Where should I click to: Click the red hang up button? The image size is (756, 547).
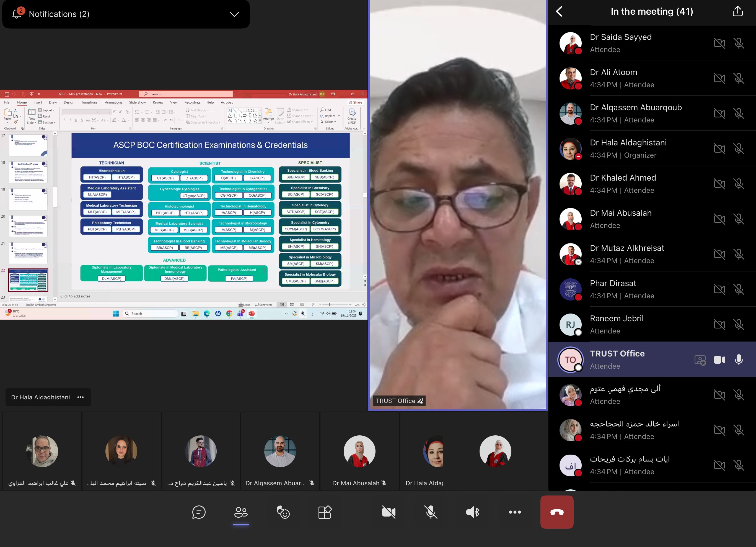(557, 512)
